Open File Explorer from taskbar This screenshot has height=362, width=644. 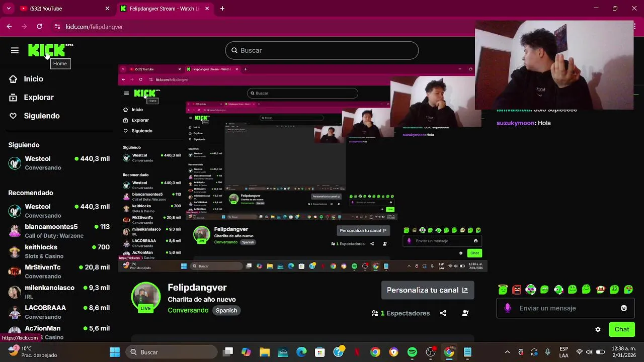coord(265,352)
